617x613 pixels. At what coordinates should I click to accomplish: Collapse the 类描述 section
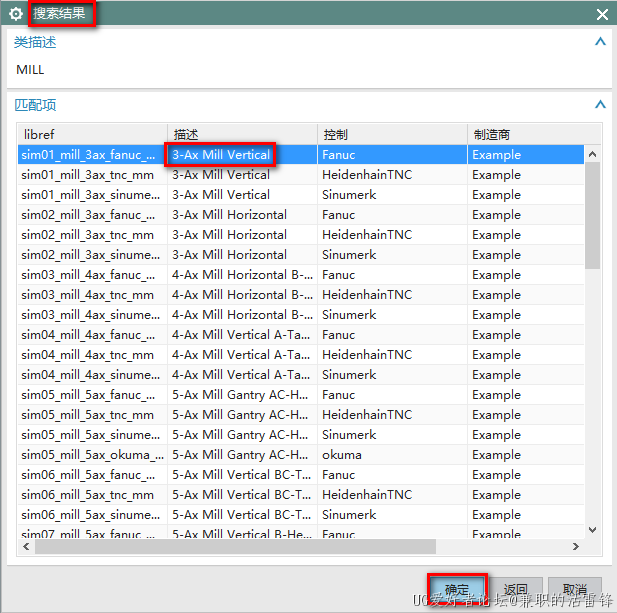[x=600, y=42]
